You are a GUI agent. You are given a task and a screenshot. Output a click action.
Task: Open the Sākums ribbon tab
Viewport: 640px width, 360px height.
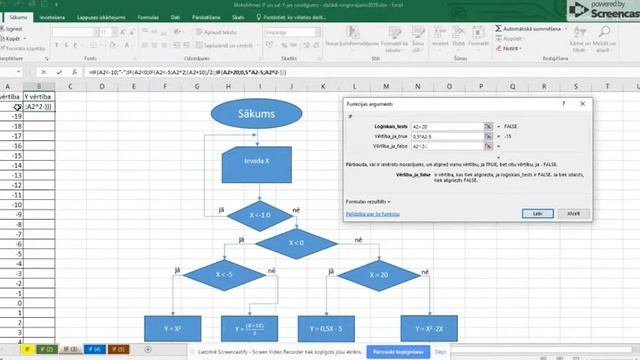(18, 17)
